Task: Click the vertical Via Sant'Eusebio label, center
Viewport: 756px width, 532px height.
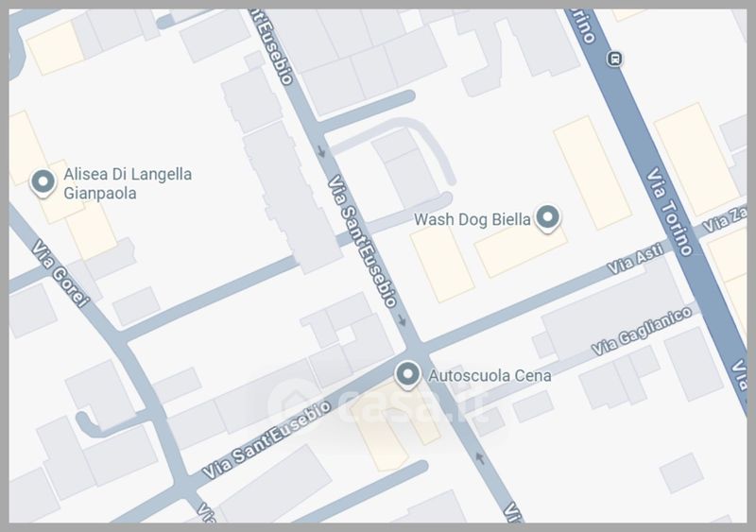Action: [362, 241]
